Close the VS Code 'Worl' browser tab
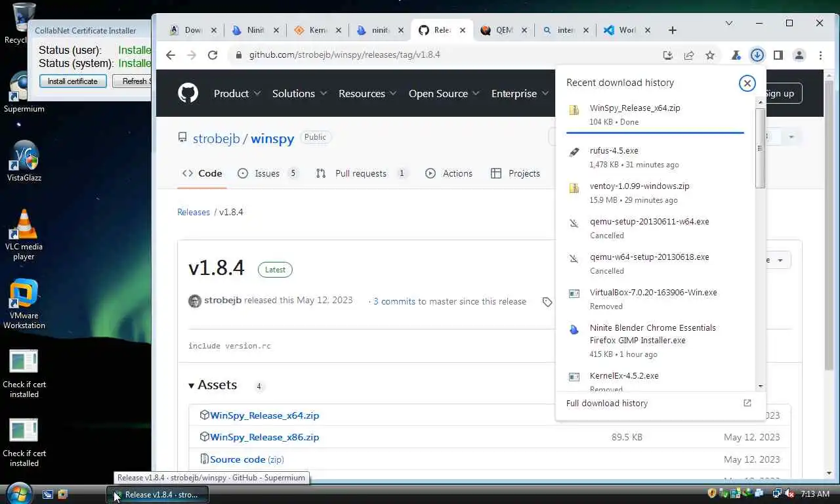This screenshot has width=840, height=504. point(648,30)
